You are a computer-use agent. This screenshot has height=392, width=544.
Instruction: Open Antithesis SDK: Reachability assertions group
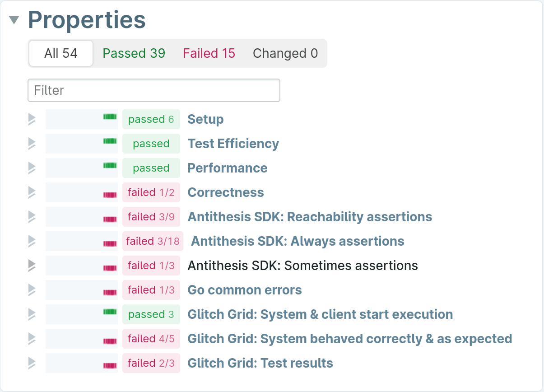pos(310,217)
